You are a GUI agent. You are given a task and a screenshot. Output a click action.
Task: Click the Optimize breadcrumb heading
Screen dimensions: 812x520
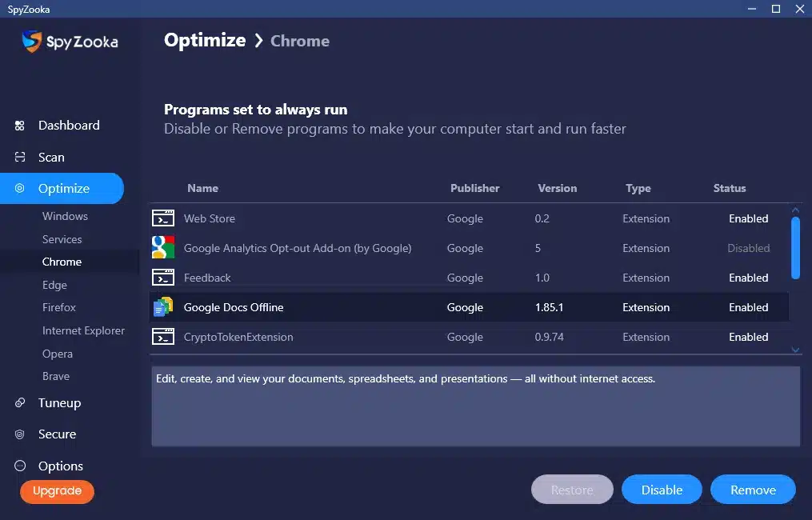205,41
